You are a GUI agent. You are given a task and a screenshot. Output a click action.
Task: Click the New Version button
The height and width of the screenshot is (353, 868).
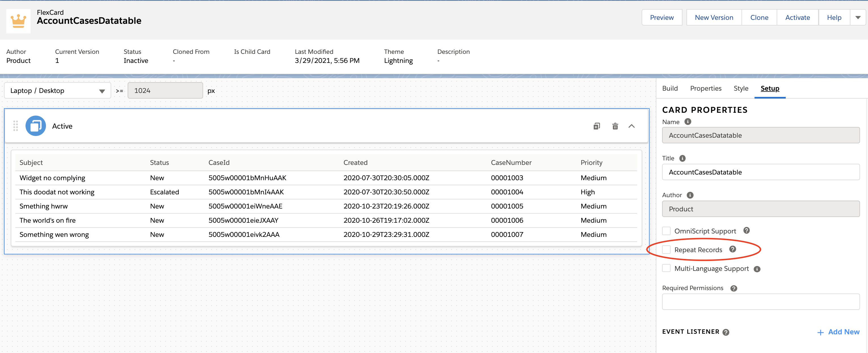point(714,18)
